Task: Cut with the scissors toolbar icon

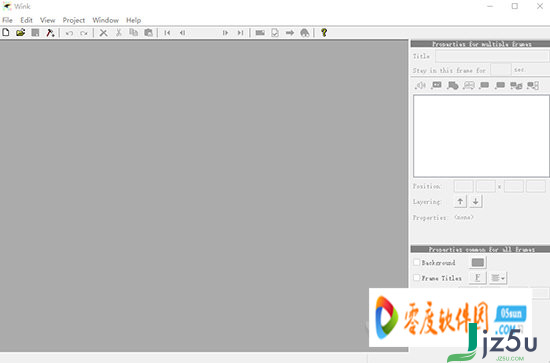Action: pos(119,33)
